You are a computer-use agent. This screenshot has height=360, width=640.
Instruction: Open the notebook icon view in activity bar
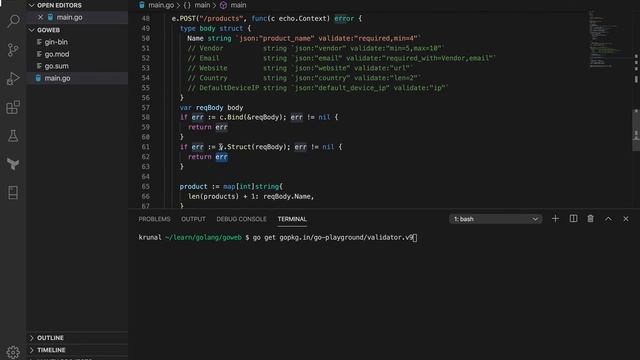13,193
